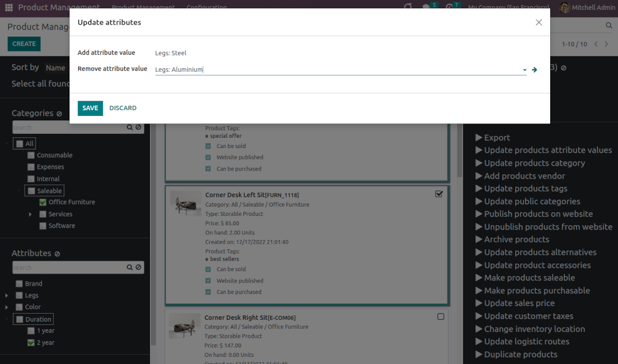Toggle the Brand attribute checkbox
The width and height of the screenshot is (618, 364).
tap(19, 284)
